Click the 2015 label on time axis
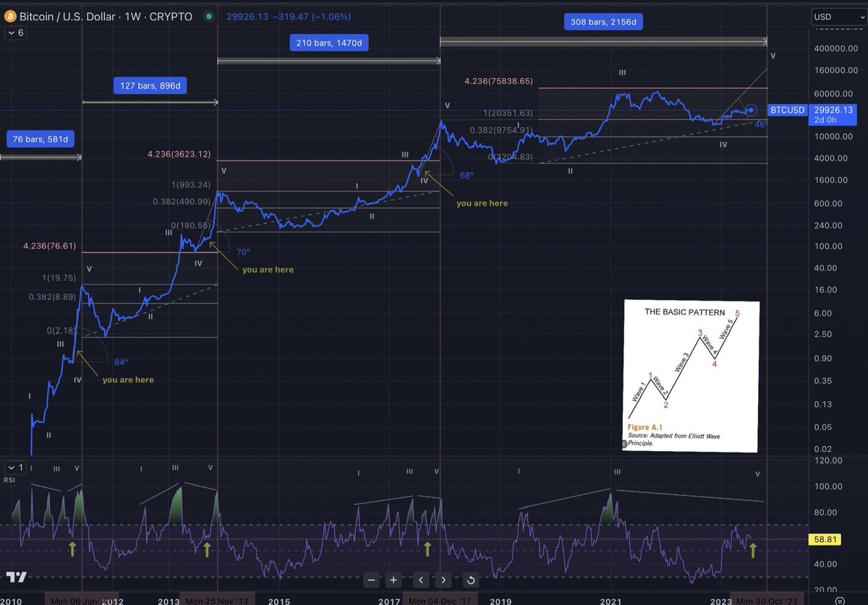Image resolution: width=868 pixels, height=605 pixels. point(278,600)
